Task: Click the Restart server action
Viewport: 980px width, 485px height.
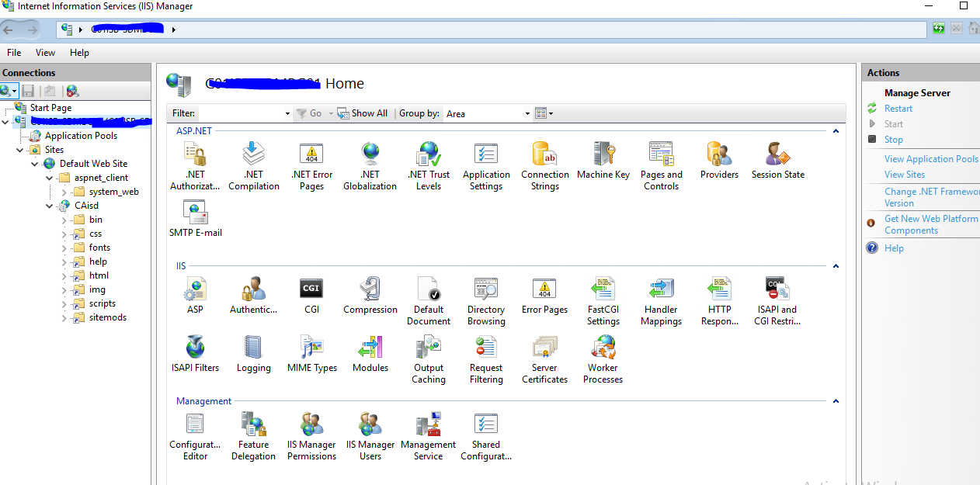Action: [898, 109]
